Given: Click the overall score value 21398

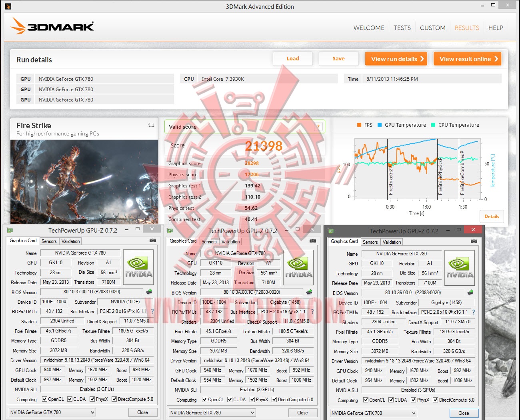Looking at the screenshot, I should coord(264,146).
